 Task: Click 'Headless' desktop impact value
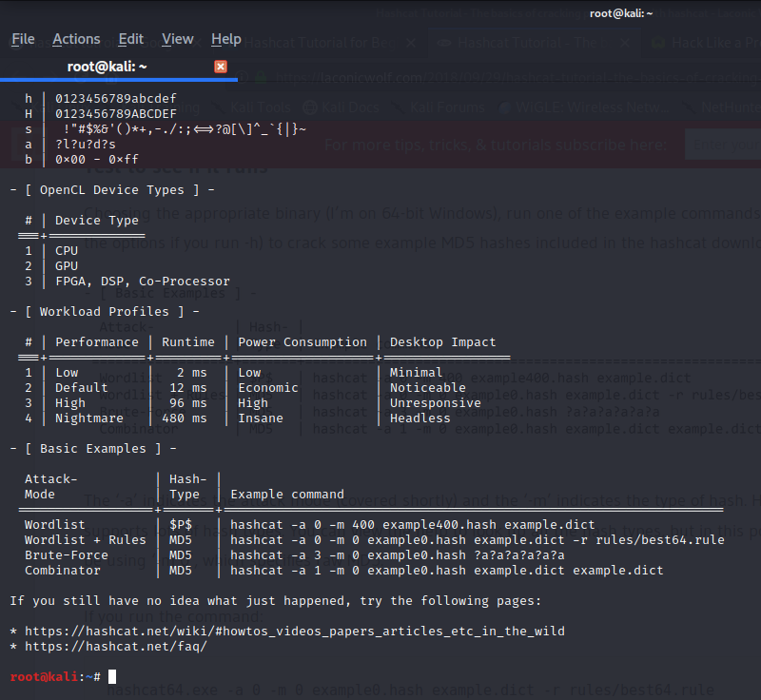420,418
